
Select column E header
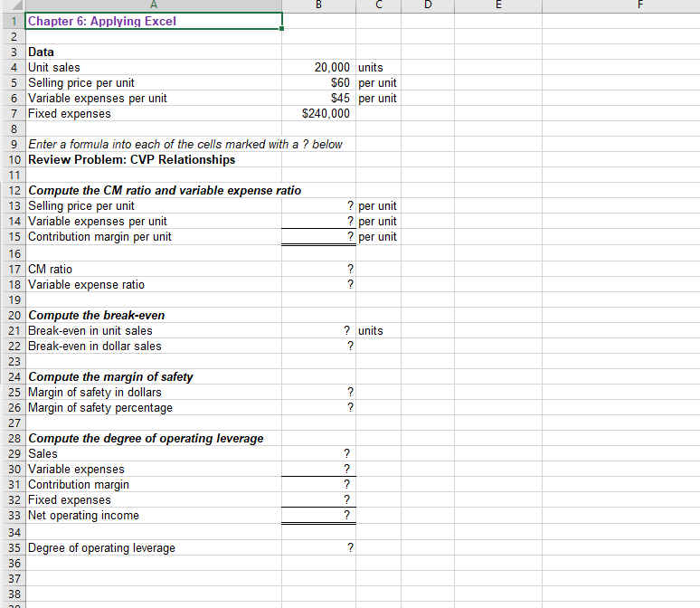click(498, 5)
